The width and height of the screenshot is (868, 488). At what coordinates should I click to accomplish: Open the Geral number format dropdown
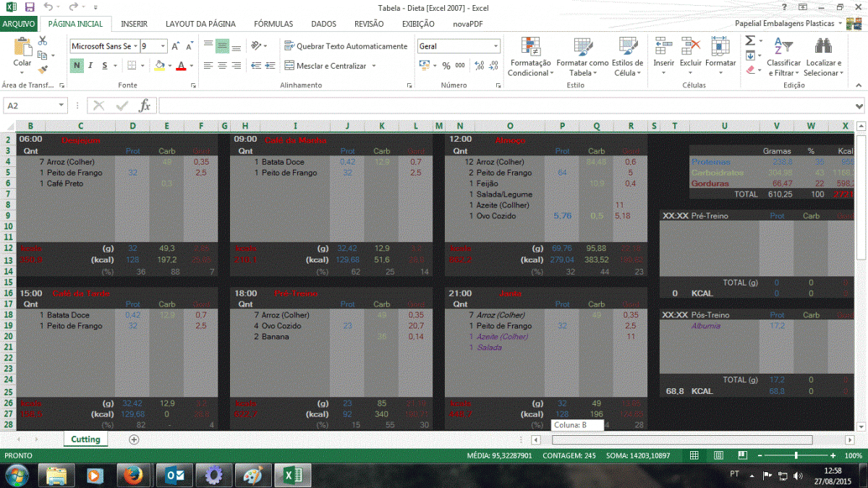pyautogui.click(x=495, y=46)
